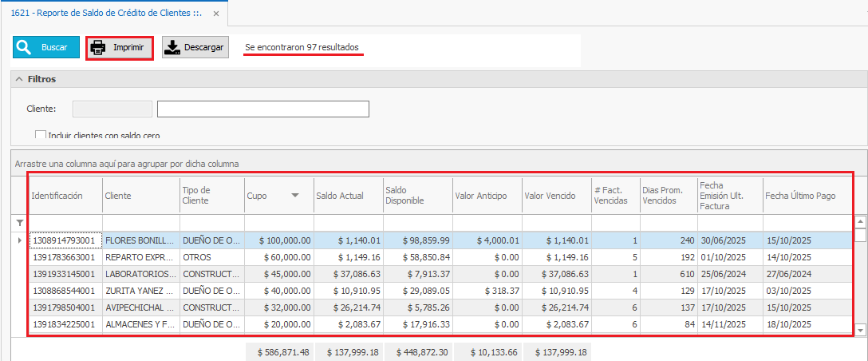This screenshot has width=868, height=361.
Task: Click the download icon on Descargar
Action: (172, 48)
